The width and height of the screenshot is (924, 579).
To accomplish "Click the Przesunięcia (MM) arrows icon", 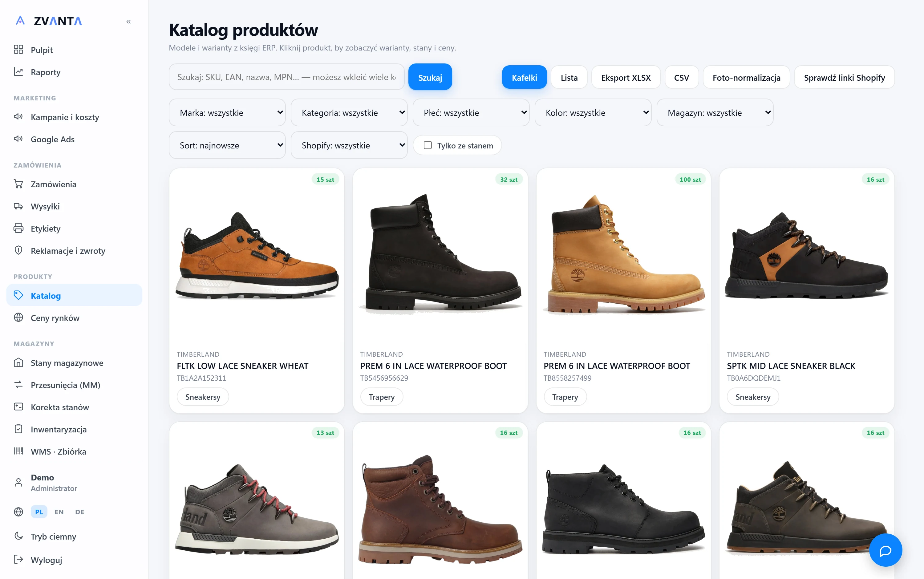I will (18, 384).
